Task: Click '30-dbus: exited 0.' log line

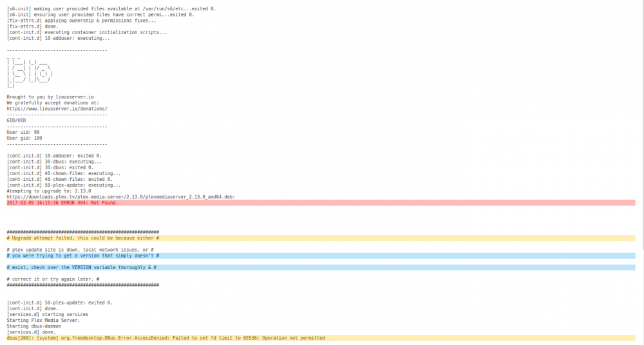Action: [50, 167]
